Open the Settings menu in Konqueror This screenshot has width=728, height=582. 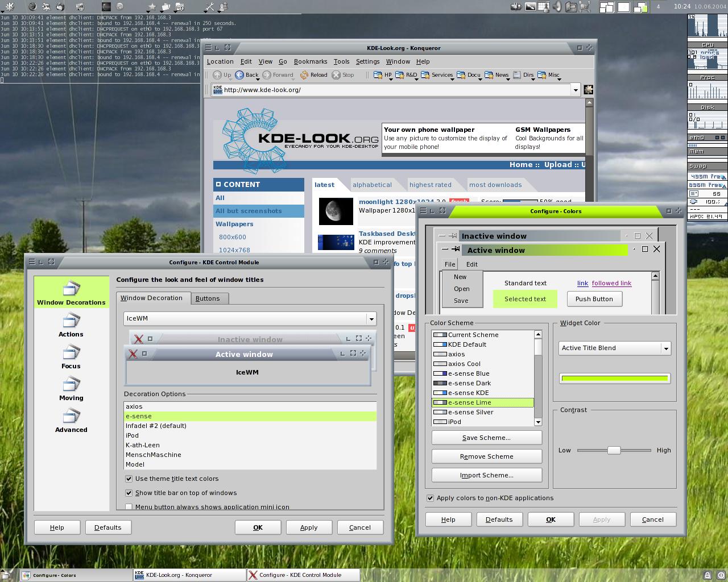pos(367,61)
